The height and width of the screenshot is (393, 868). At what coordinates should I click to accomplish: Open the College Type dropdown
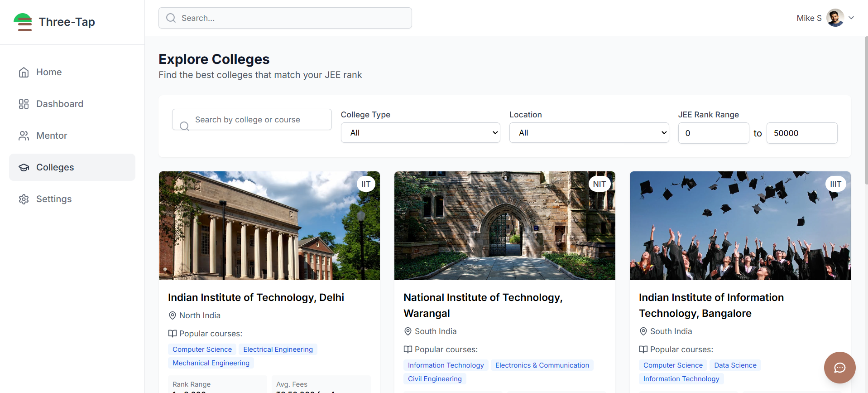[421, 133]
